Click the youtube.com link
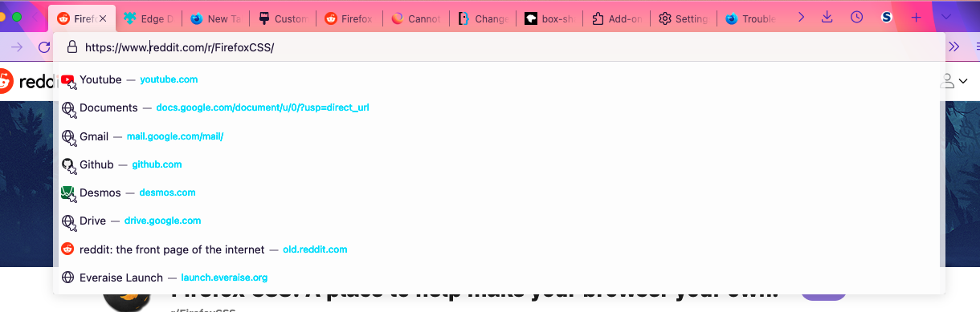This screenshot has width=980, height=312. [169, 79]
